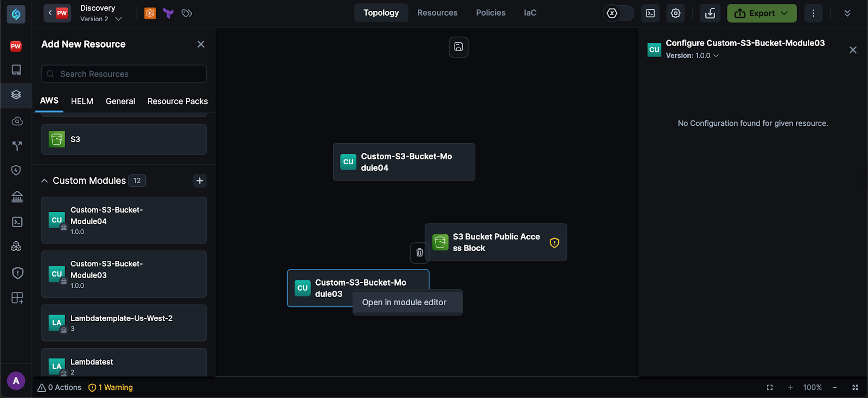Open 0 Actions in status bar
The image size is (868, 398).
point(59,388)
